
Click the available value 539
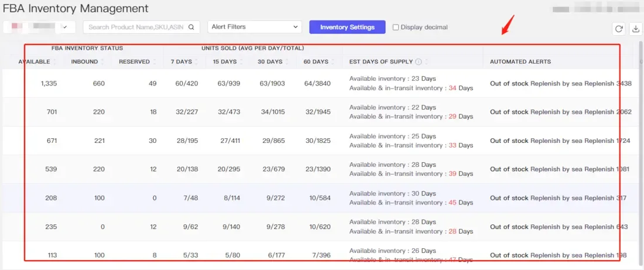[x=52, y=169]
